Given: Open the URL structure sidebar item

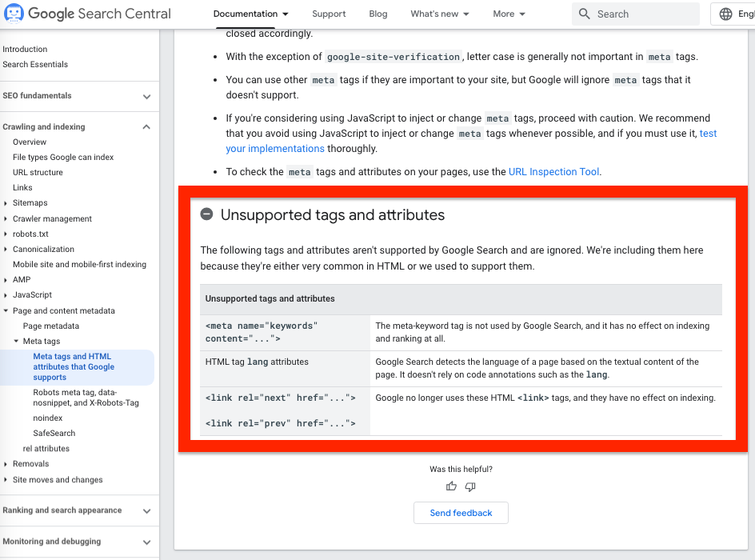Looking at the screenshot, I should coord(38,172).
